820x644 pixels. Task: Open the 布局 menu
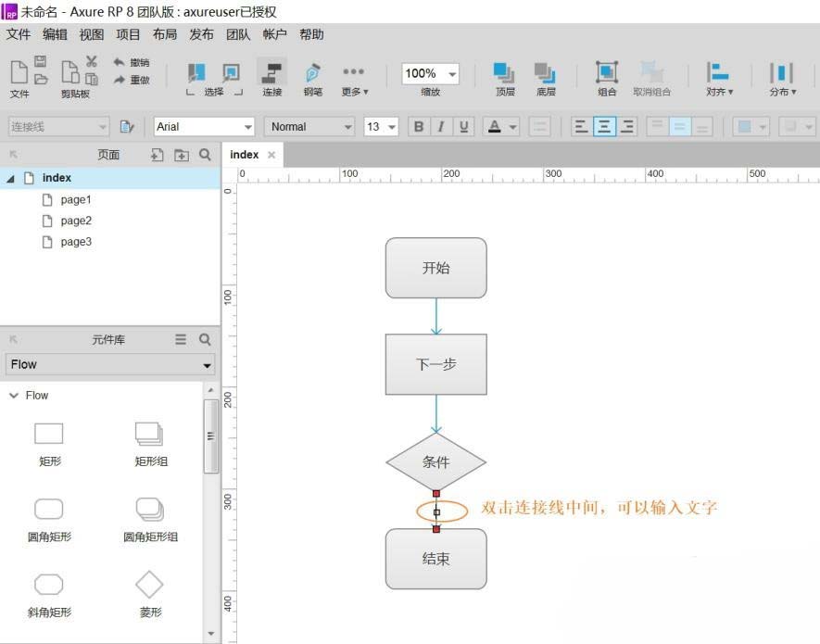click(x=164, y=34)
